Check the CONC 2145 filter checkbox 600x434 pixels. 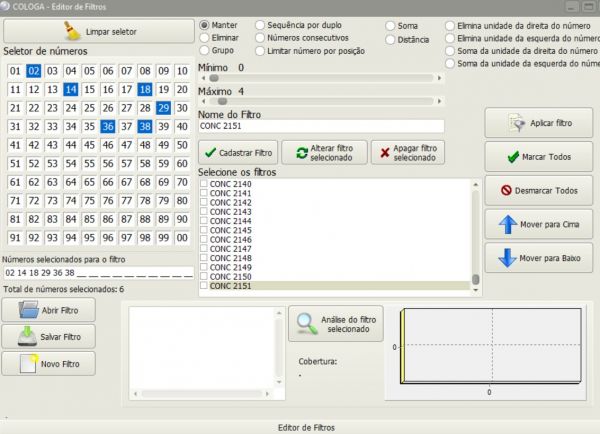(x=204, y=230)
